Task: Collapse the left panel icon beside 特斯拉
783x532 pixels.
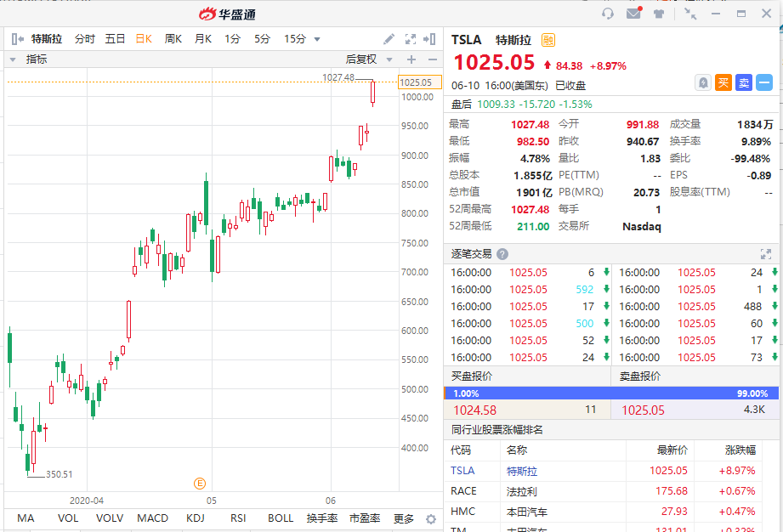Action: click(x=18, y=39)
